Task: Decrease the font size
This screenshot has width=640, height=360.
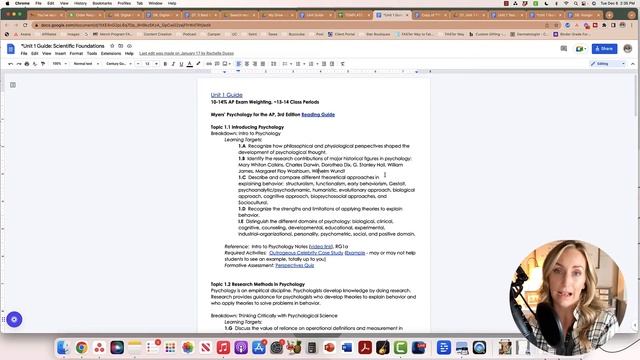Action: 138,64
